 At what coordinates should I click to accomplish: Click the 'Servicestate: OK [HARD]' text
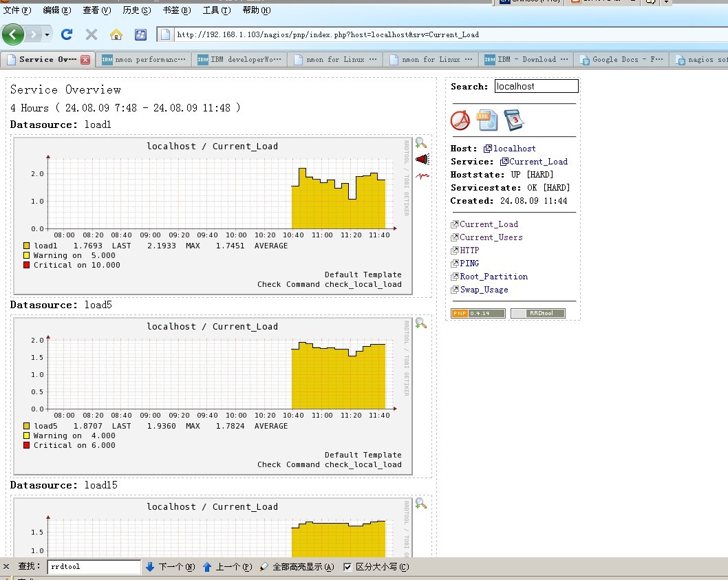pyautogui.click(x=511, y=188)
